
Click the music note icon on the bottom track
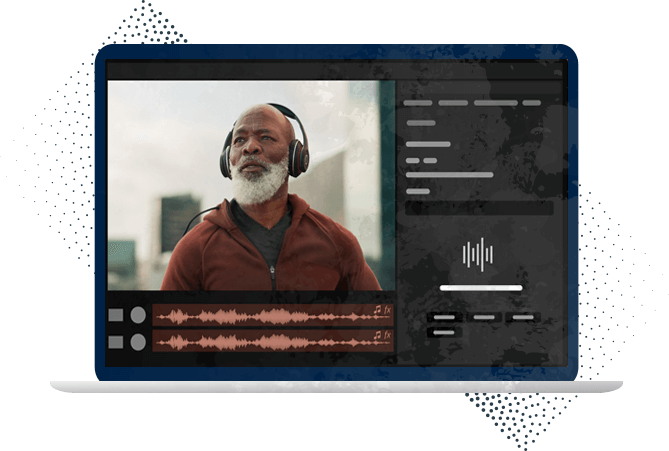pyautogui.click(x=377, y=335)
